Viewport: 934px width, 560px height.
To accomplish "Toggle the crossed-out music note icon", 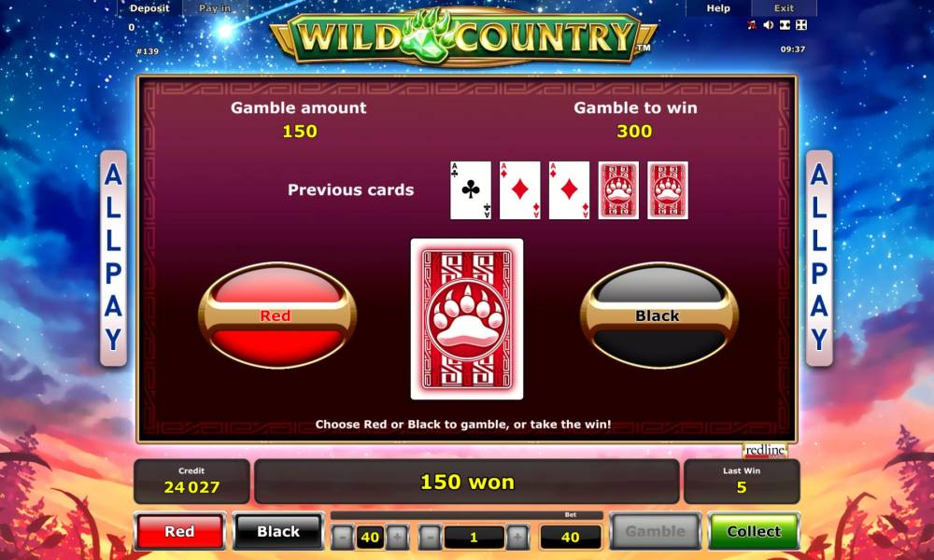I will (x=752, y=25).
